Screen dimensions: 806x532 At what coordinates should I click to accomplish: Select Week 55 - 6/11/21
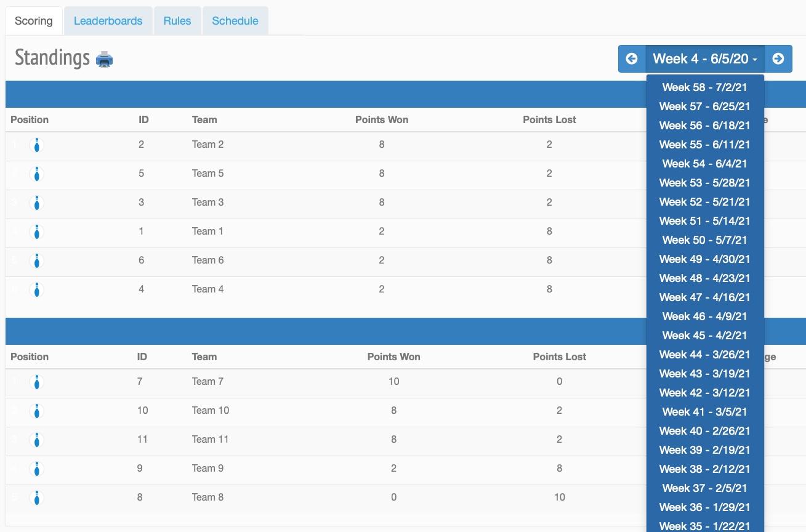point(705,145)
